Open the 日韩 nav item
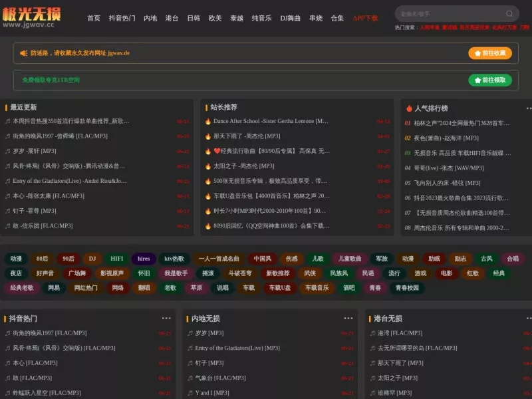 pyautogui.click(x=194, y=18)
